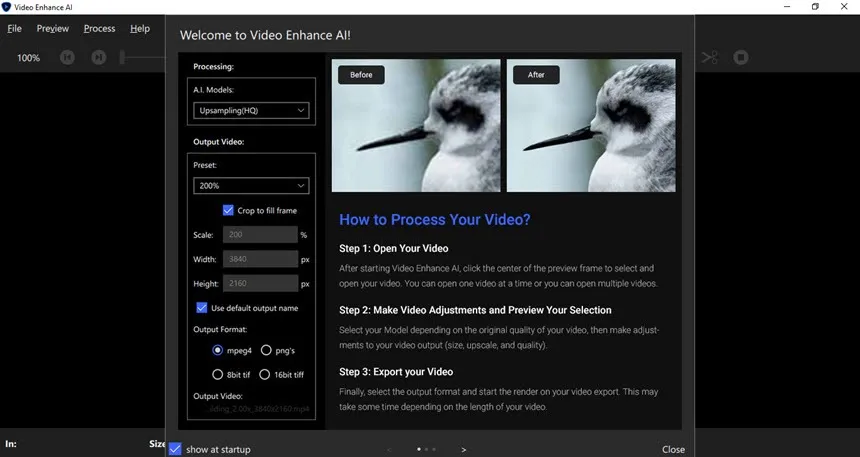Click the Before sample image
860x457 pixels.
[x=416, y=126]
